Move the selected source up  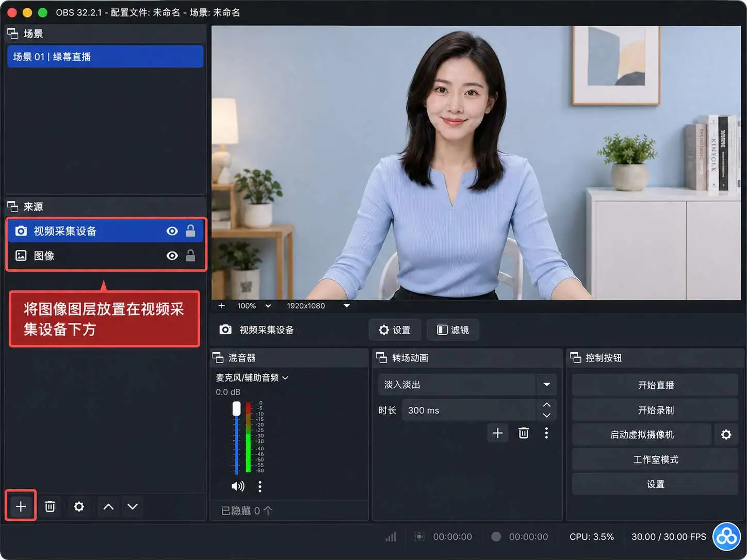(x=108, y=506)
